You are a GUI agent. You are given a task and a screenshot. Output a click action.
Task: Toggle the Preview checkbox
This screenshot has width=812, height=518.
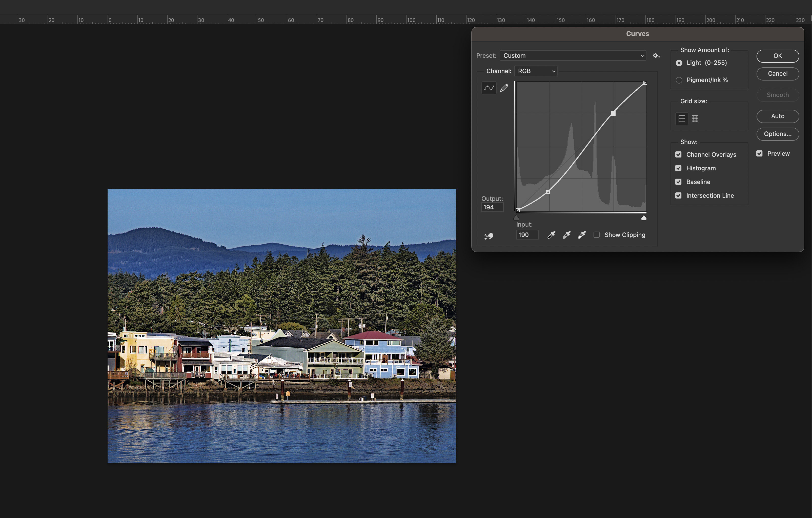(759, 153)
